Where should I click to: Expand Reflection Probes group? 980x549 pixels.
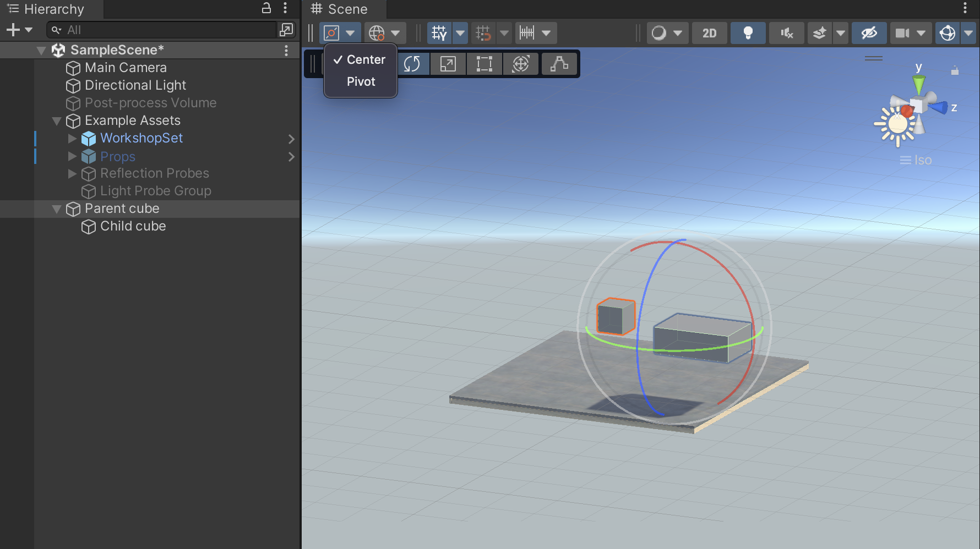72,173
